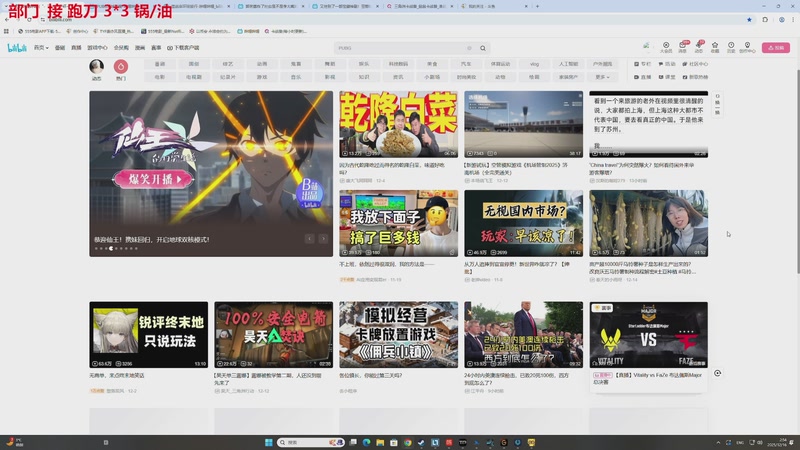The height and width of the screenshot is (450, 800).
Task: Click the refresh icon beside the video grid
Action: 717,373
